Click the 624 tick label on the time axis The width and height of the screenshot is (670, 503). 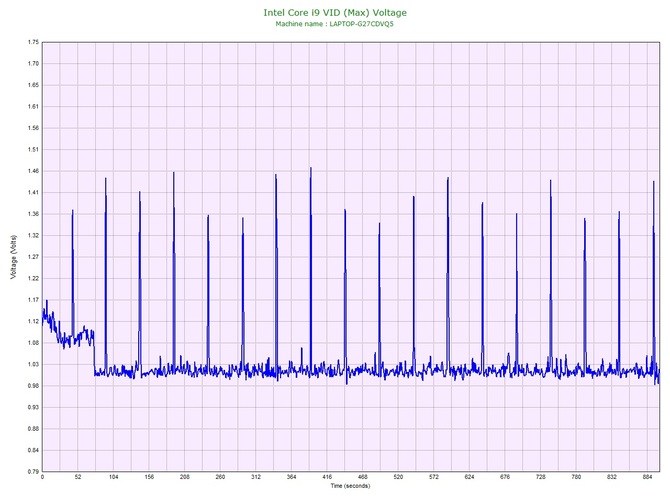click(x=469, y=477)
